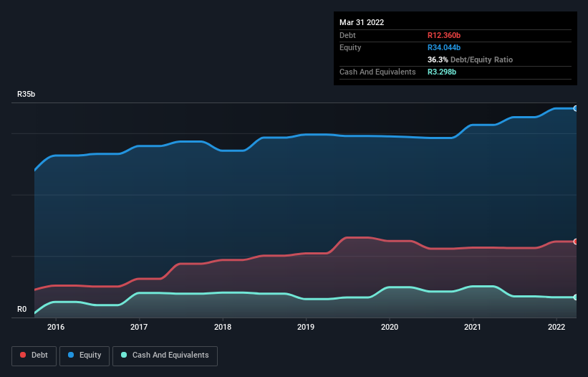Click the Mar 31 2022 tooltip date
This screenshot has height=377, width=588.
362,22
